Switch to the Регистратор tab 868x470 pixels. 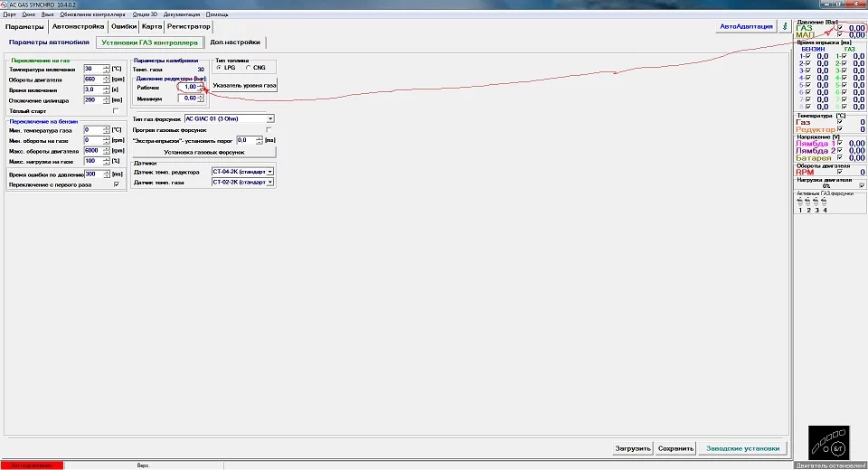pos(189,26)
